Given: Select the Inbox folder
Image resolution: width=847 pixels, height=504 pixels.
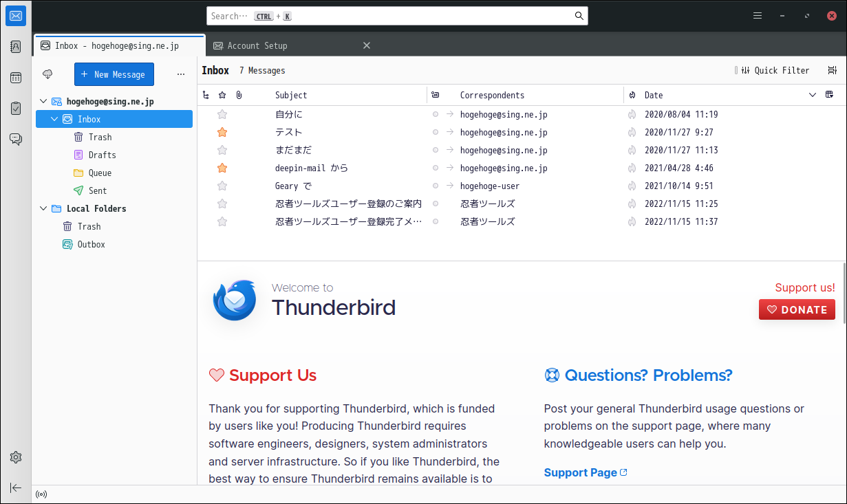Looking at the screenshot, I should click(x=114, y=119).
